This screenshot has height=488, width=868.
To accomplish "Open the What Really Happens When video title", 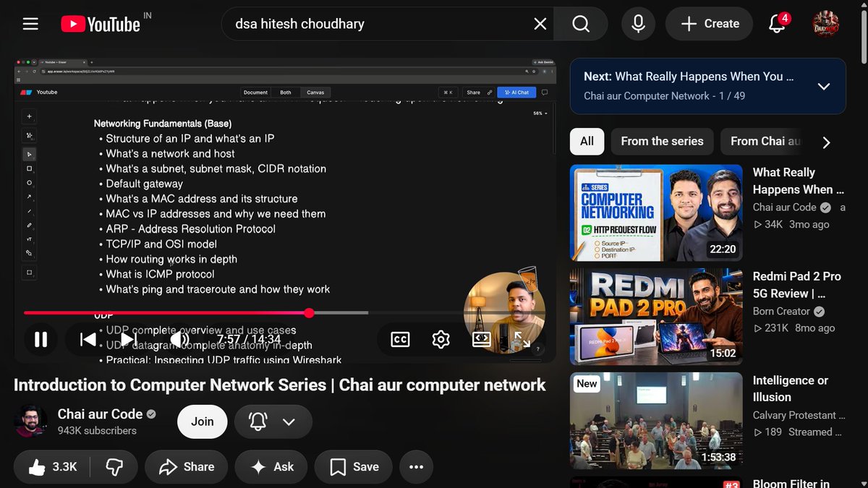I will (799, 181).
